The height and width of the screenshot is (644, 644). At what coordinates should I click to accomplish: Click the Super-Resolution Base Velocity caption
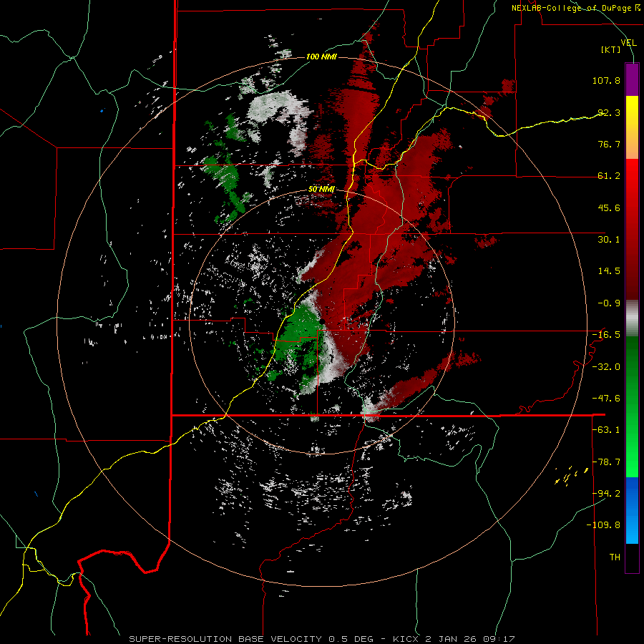321,639
